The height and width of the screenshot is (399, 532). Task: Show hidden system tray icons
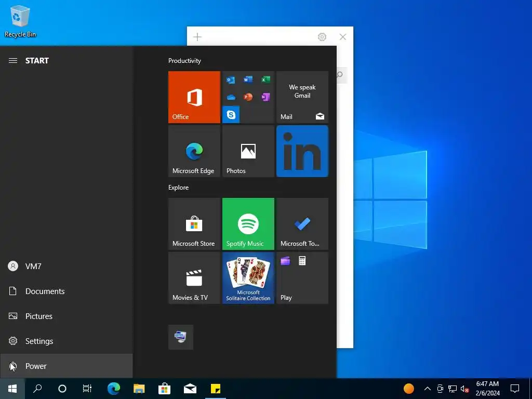click(x=428, y=389)
